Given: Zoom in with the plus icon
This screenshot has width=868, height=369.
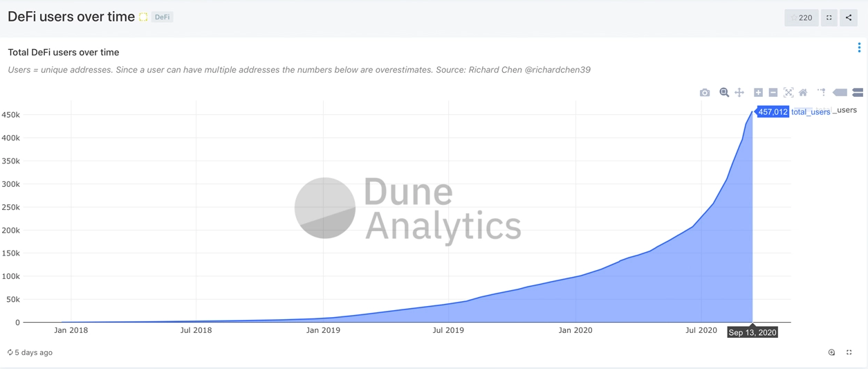Looking at the screenshot, I should (759, 92).
